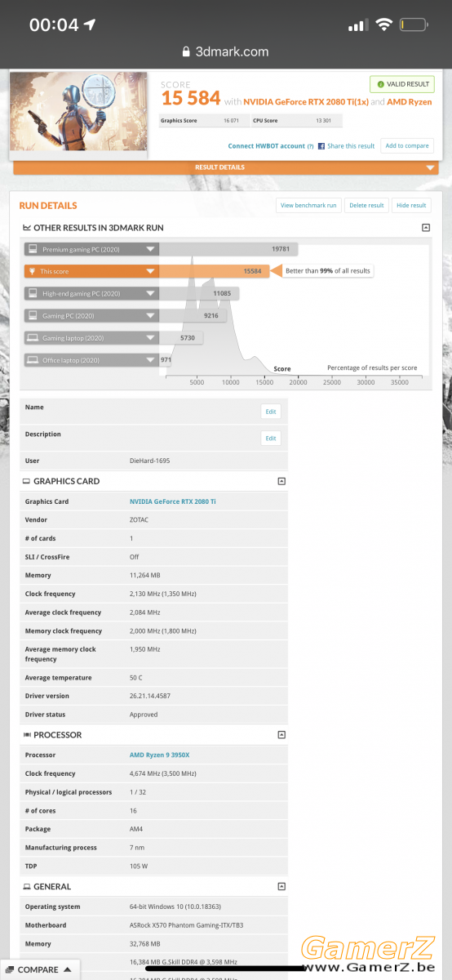
Task: Open Premium gaming PC (2020) dropdown
Action: click(150, 249)
